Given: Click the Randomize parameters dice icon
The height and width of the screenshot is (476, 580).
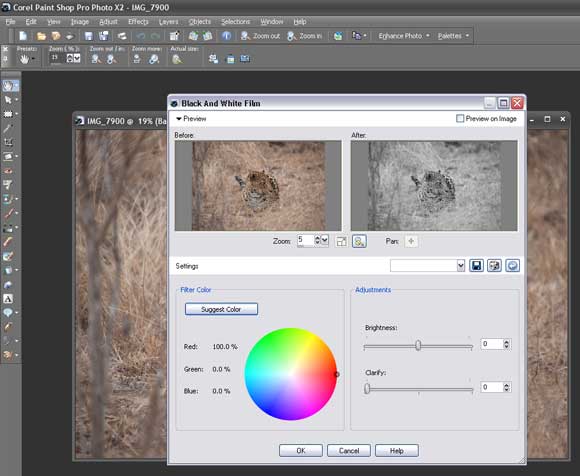Looking at the screenshot, I should 494,266.
